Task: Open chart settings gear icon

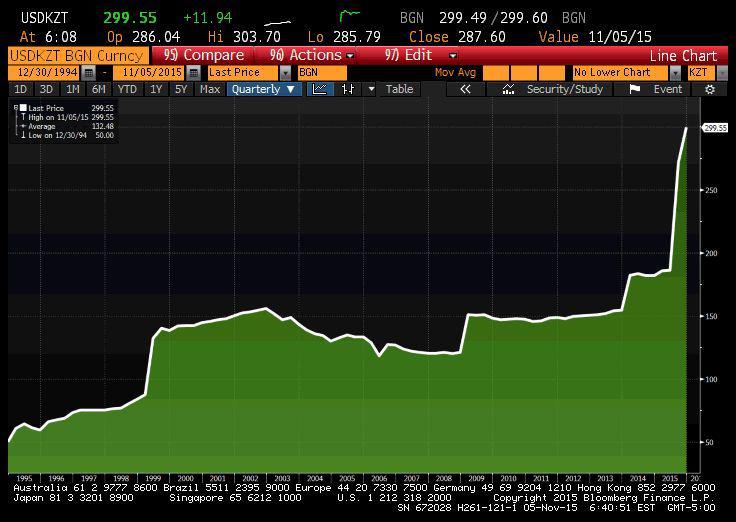Action: click(710, 89)
